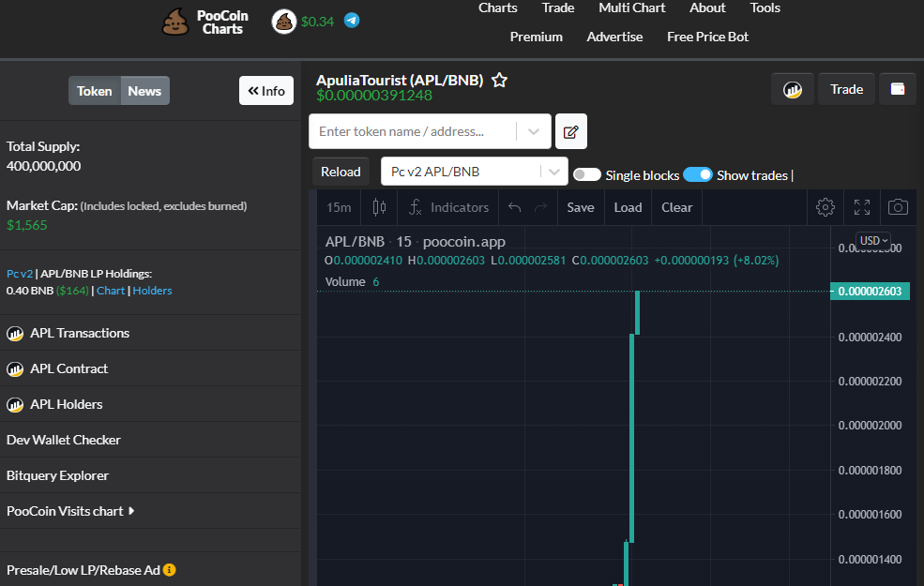
Task: Go to Multi Chart page
Action: (631, 8)
